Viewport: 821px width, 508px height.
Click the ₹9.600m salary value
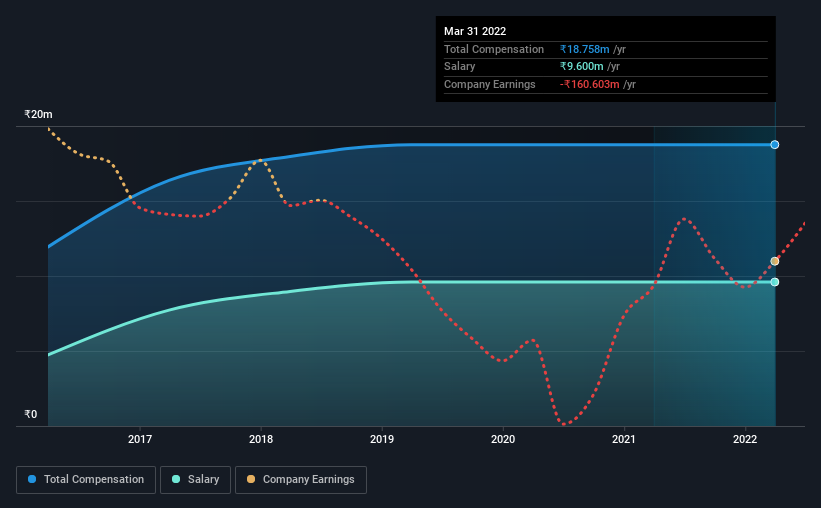point(581,67)
